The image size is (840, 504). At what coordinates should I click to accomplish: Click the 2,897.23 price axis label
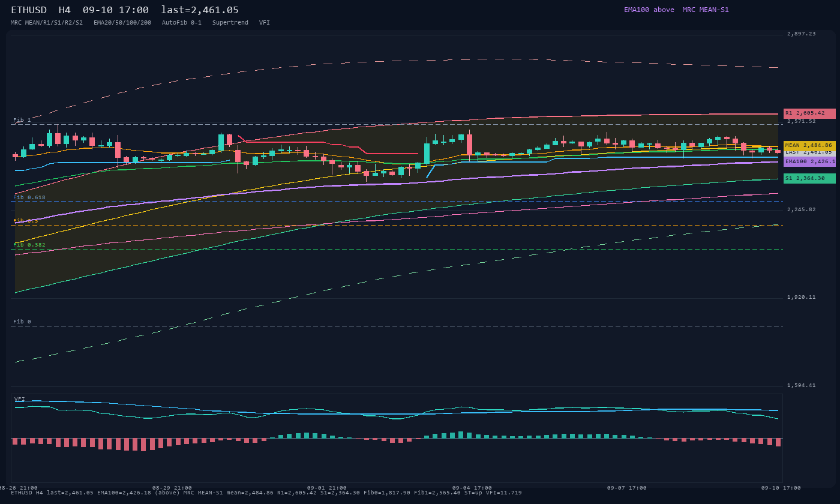802,34
